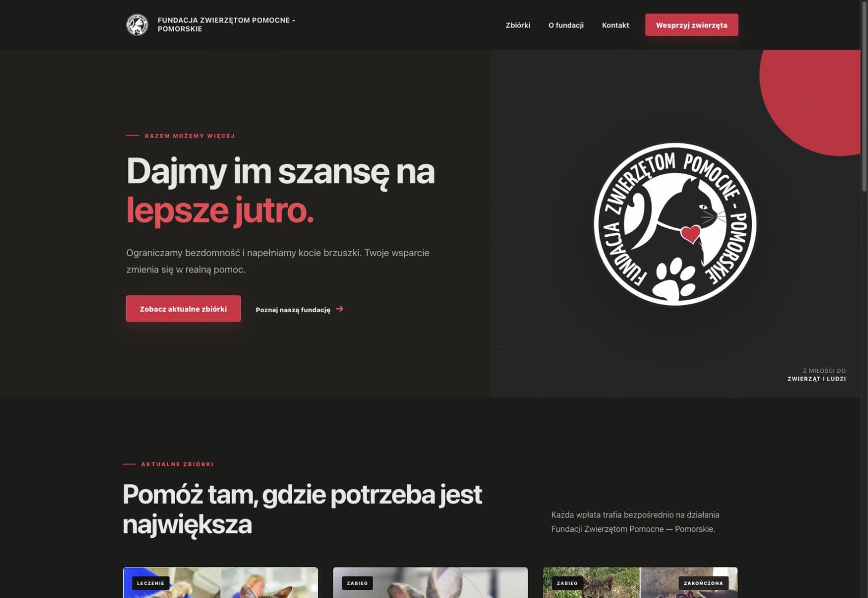Click the ZAKOŃCZONA badge on third card
The height and width of the screenshot is (598, 868).
703,583
